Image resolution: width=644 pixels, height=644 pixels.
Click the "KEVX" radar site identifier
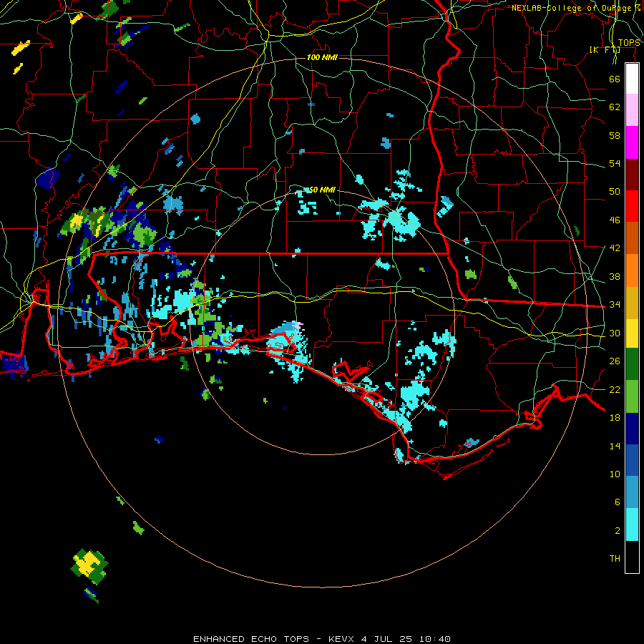click(x=342, y=639)
